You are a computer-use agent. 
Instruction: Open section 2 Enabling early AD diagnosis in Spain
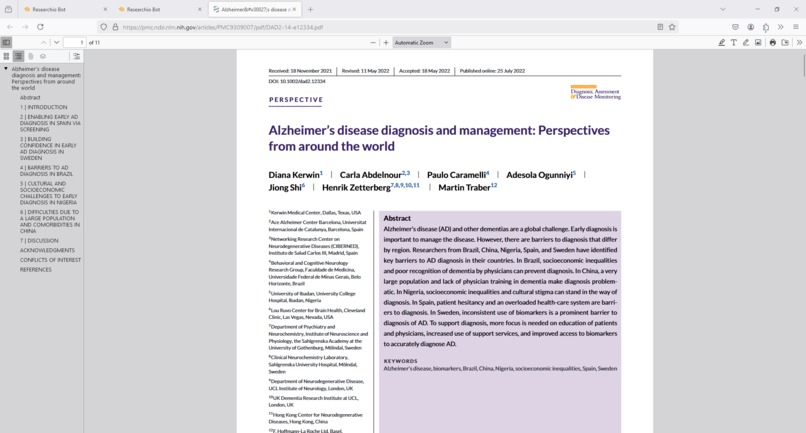click(50, 123)
